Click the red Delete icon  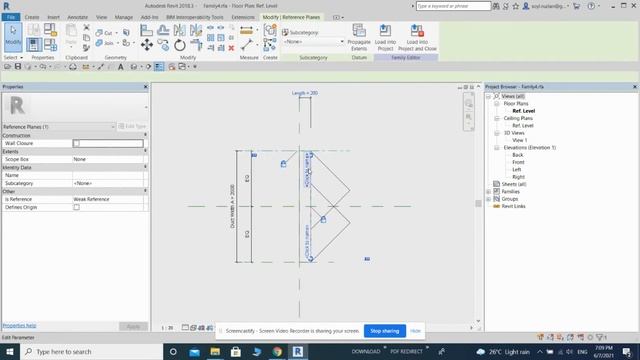(x=231, y=48)
